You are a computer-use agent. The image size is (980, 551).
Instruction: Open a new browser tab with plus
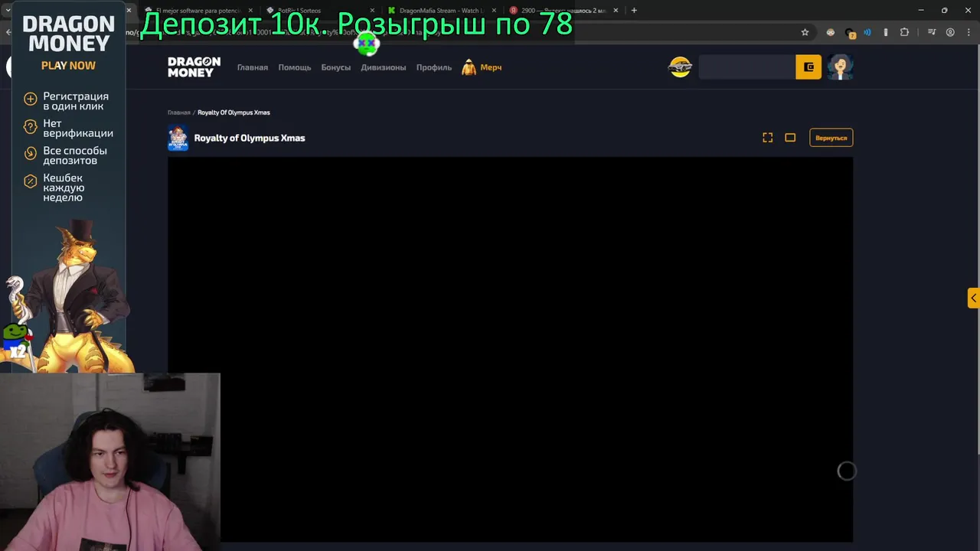(634, 11)
